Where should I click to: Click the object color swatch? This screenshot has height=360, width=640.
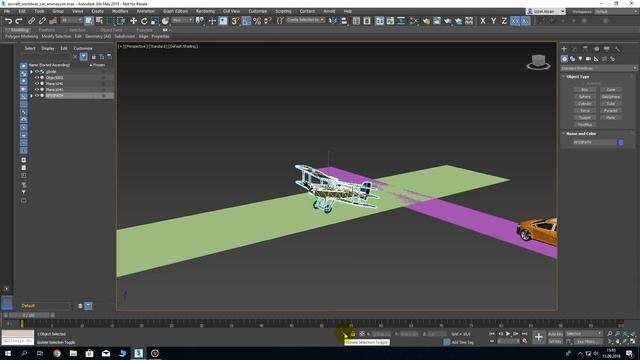pyautogui.click(x=621, y=142)
